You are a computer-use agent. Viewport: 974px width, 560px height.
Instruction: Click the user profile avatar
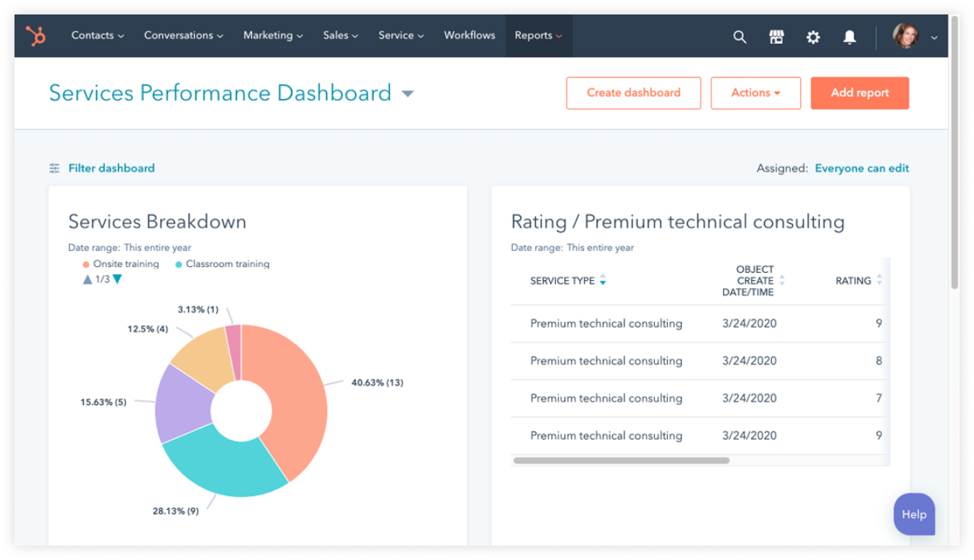click(905, 36)
